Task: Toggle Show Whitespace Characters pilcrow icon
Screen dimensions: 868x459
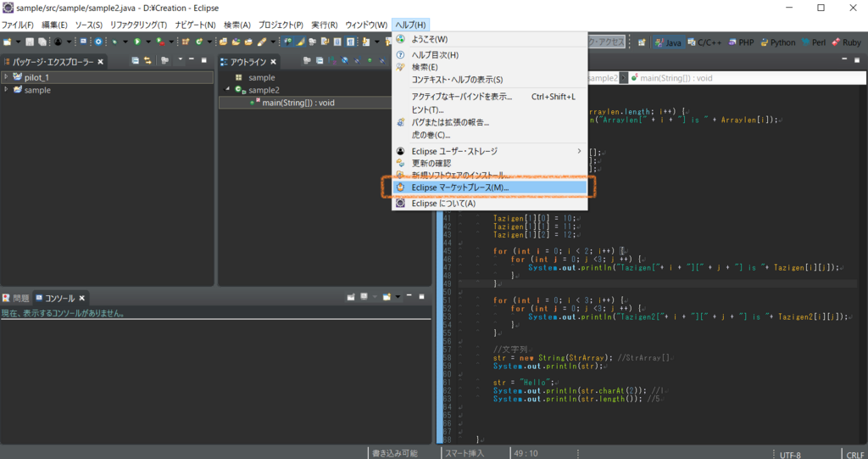Action: (x=350, y=42)
